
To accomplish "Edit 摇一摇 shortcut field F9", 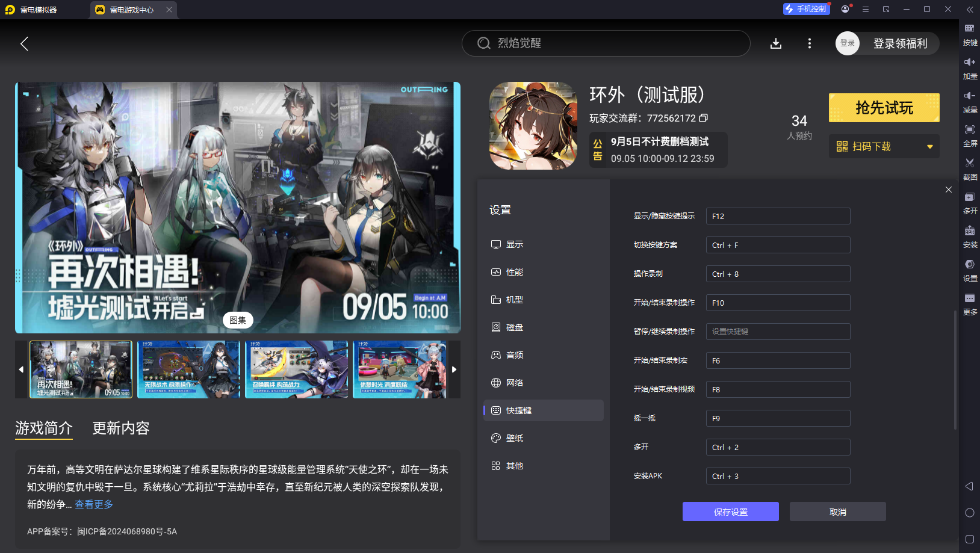I will 778,418.
